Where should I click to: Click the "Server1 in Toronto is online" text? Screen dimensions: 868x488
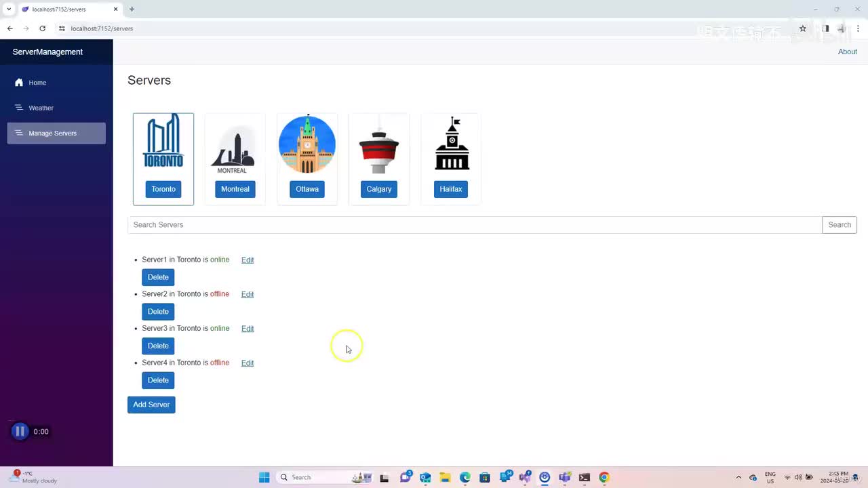[x=186, y=260]
